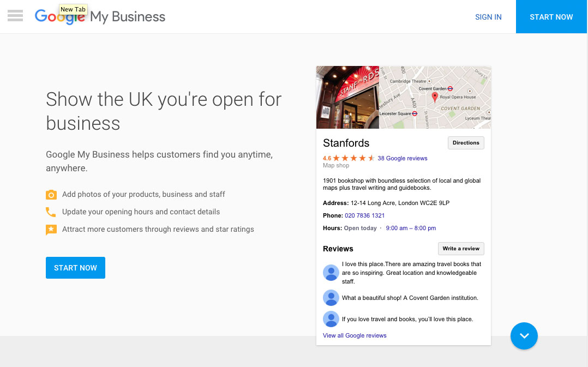
Task: Click the START NOW button below the description
Action: [x=75, y=268]
